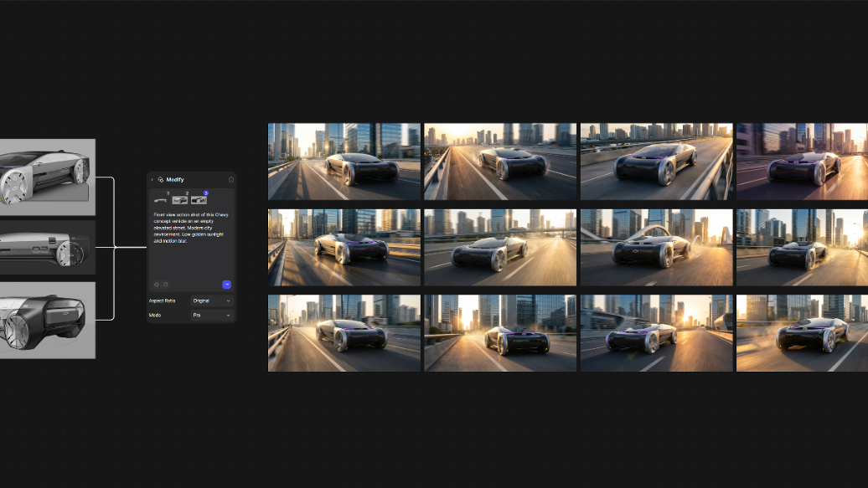Select reference image 3 with blue badge
Screen dimensions: 868x488
click(x=199, y=199)
